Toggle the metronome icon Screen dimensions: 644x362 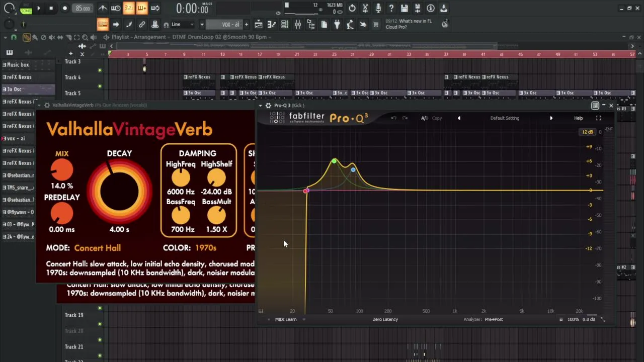tap(103, 8)
